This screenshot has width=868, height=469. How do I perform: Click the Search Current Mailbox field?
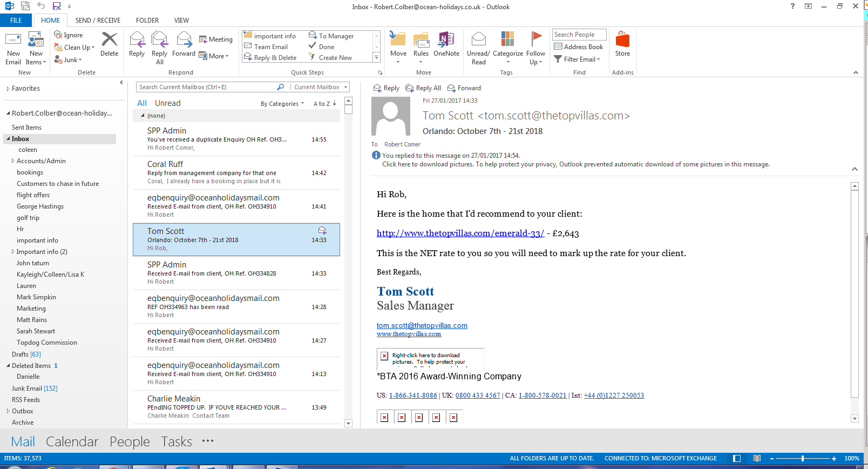[x=206, y=87]
